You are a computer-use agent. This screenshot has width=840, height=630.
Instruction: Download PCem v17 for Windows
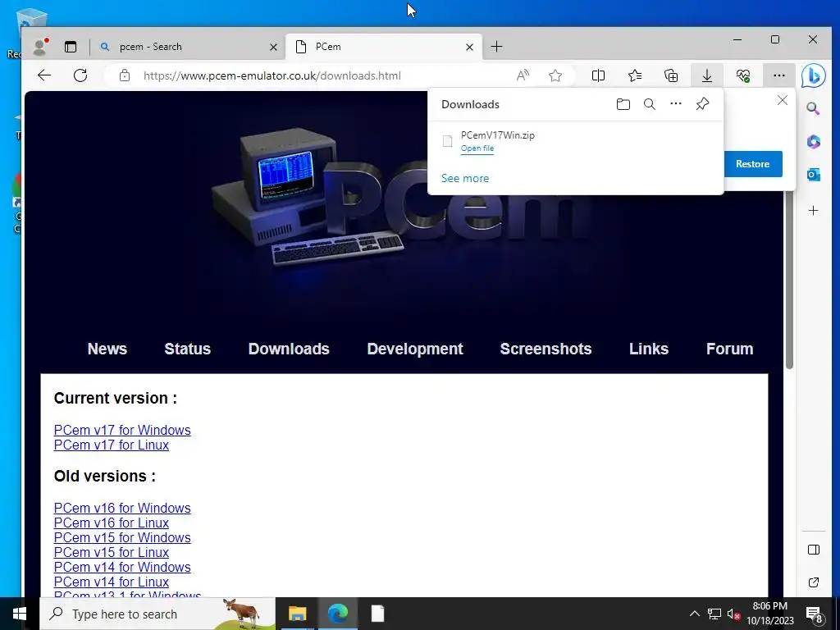pos(122,430)
